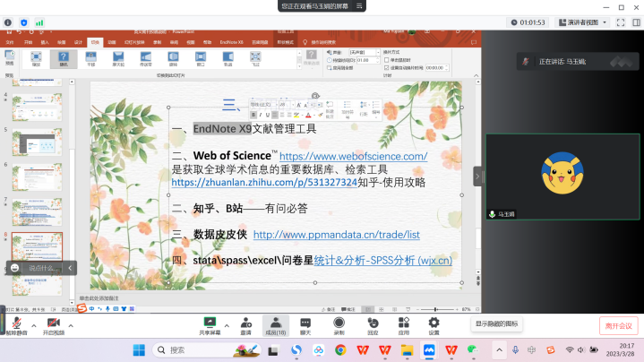Open meeting settings gear icon
Image resolution: width=644 pixels, height=362 pixels.
tap(434, 323)
